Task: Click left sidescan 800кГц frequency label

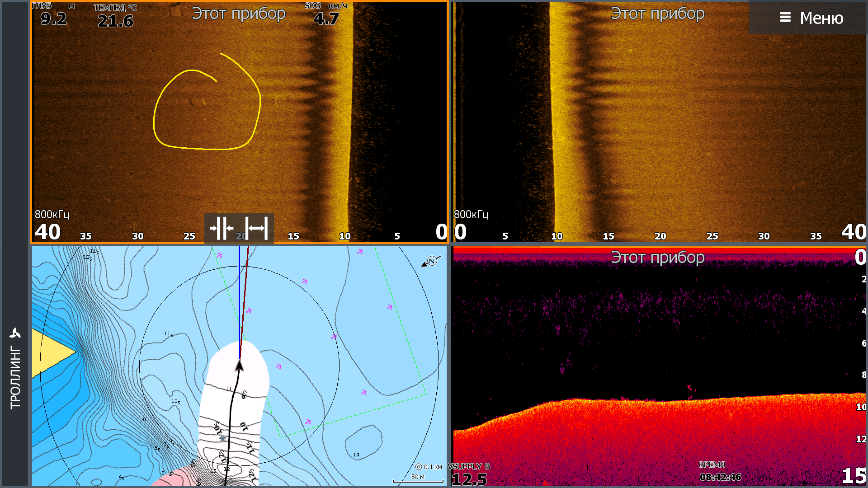Action: pyautogui.click(x=52, y=215)
